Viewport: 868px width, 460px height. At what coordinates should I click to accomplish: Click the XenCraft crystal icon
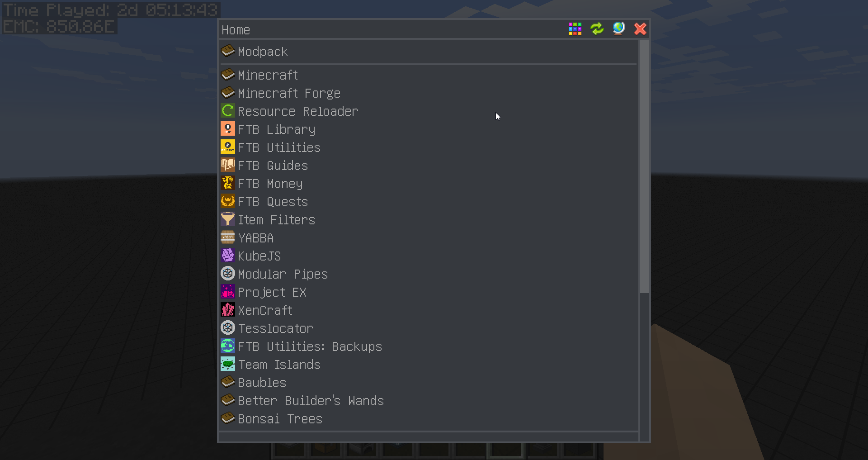[x=228, y=310]
